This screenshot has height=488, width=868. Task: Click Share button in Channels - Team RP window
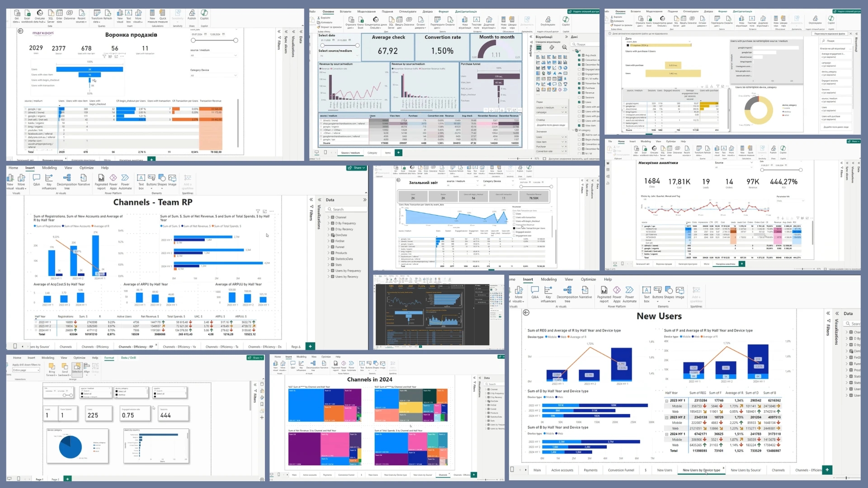357,168
